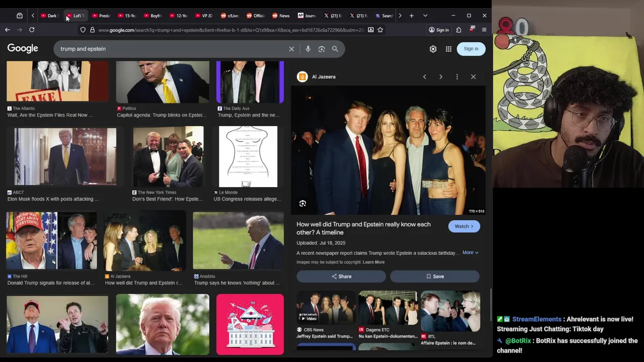Open the Extensions puzzle icon
The width and height of the screenshot is (644, 362).
459,30
